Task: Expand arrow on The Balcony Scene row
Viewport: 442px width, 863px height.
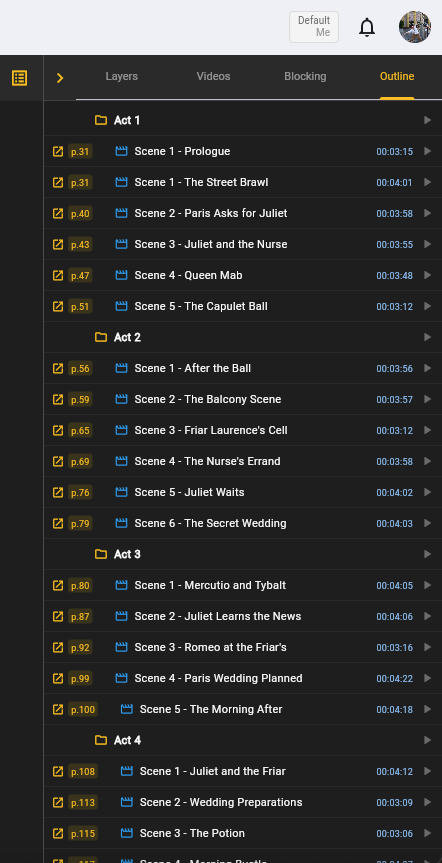Action: [427, 399]
